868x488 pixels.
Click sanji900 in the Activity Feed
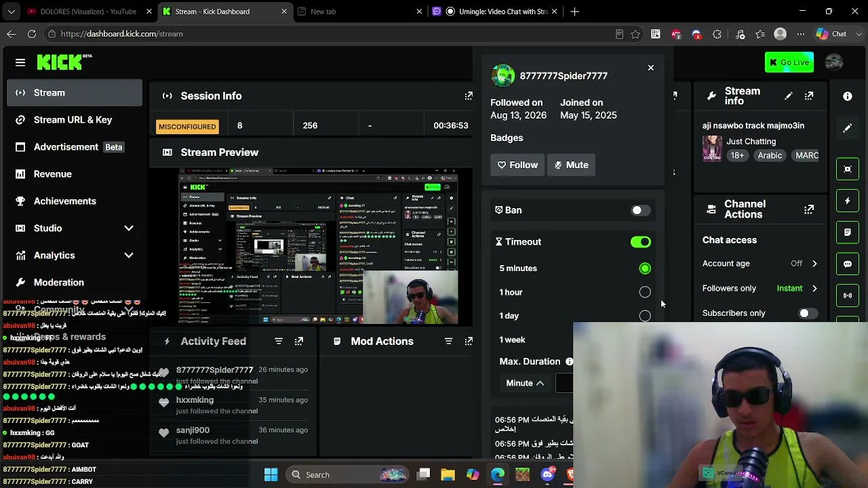[x=193, y=430]
